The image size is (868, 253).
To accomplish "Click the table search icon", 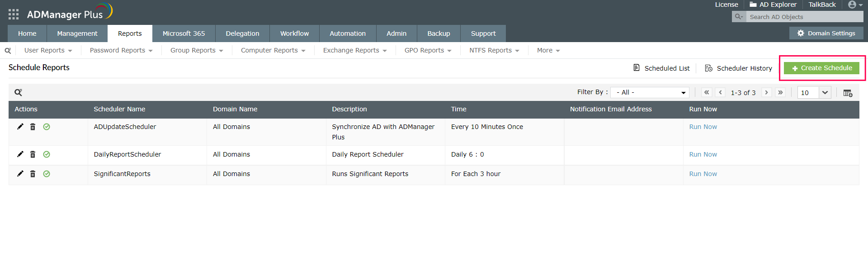I will [18, 92].
